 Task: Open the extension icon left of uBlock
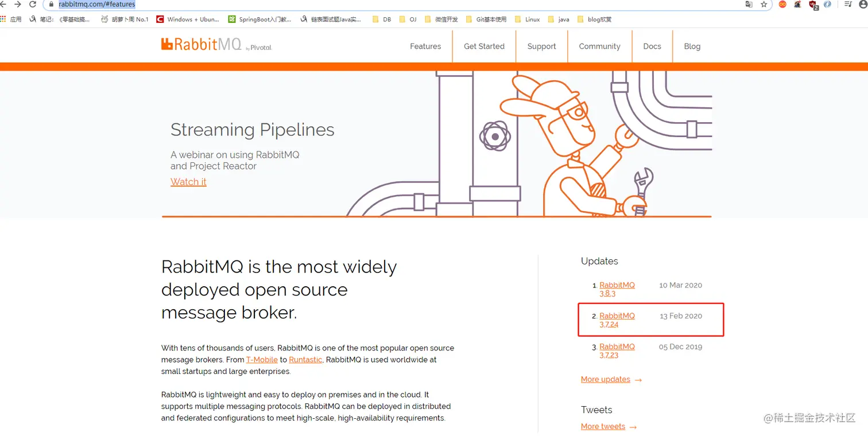coord(797,4)
